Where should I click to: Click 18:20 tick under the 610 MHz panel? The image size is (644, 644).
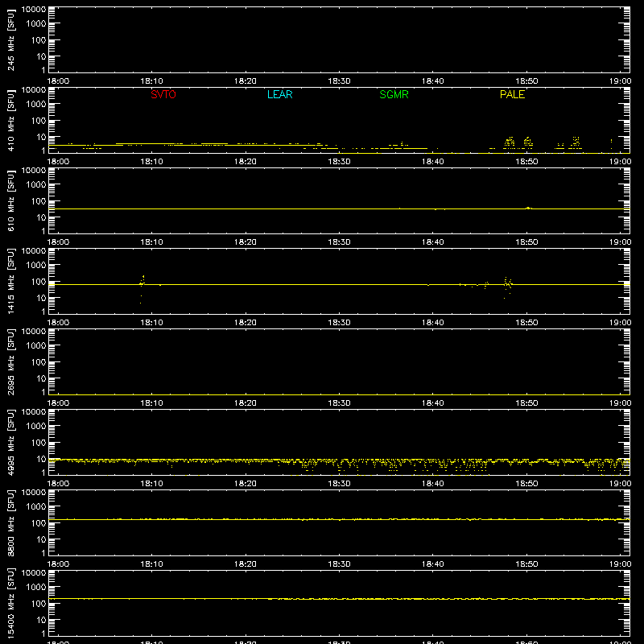(246, 242)
